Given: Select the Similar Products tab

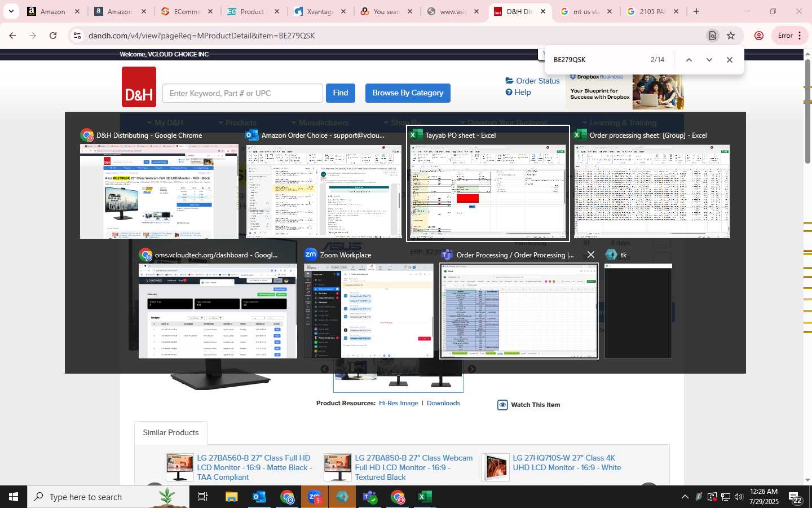Looking at the screenshot, I should point(171,432).
